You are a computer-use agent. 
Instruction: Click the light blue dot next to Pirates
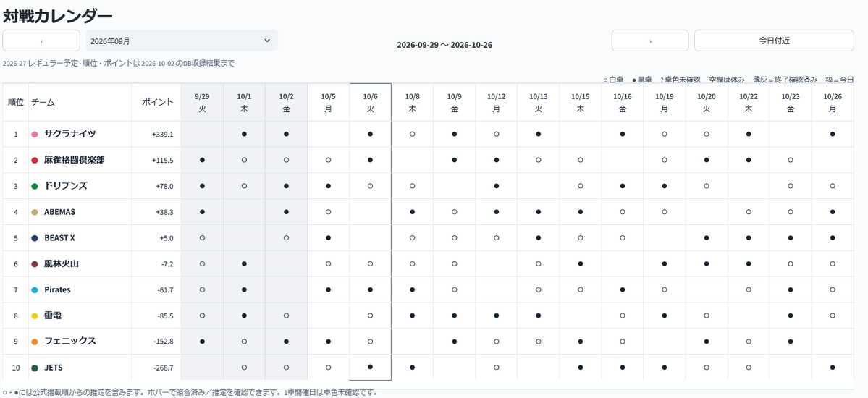pyautogui.click(x=35, y=289)
